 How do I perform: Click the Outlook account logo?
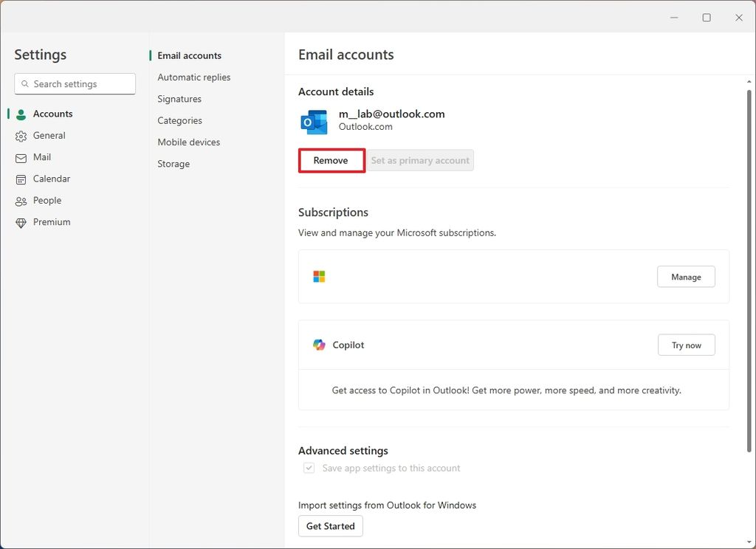pos(313,122)
